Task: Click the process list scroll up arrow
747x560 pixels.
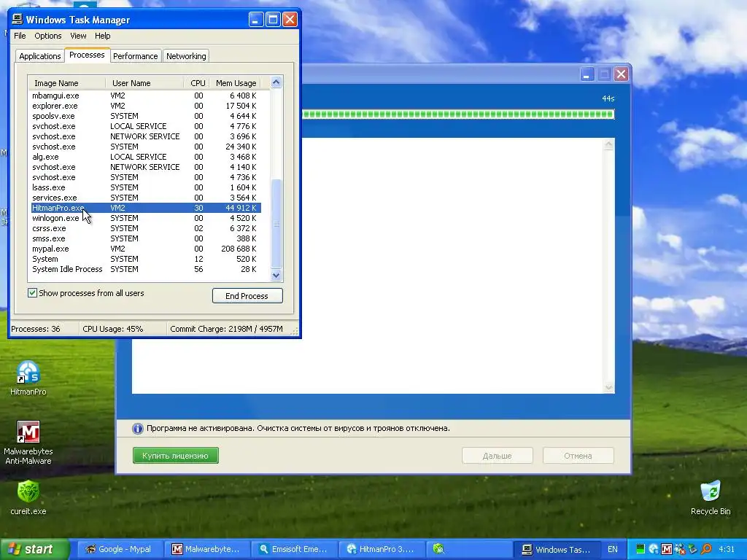Action: [276, 82]
